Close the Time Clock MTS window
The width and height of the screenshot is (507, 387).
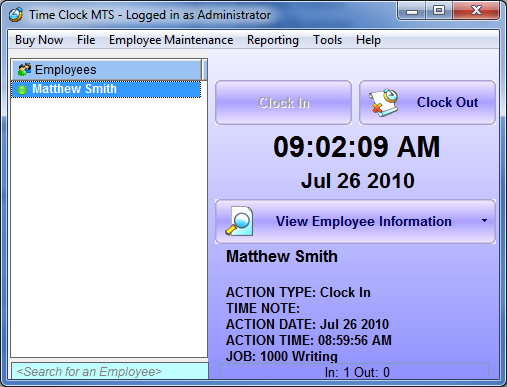coord(476,11)
